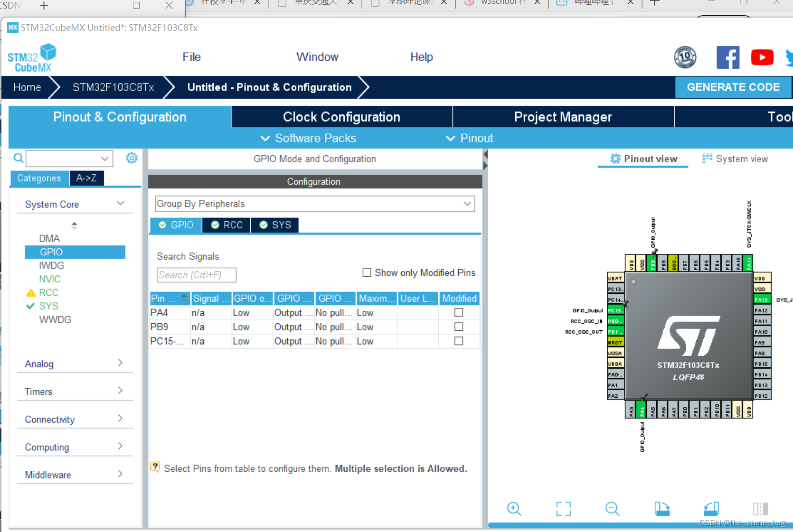Image resolution: width=793 pixels, height=532 pixels.
Task: Open the File menu
Action: pos(191,57)
